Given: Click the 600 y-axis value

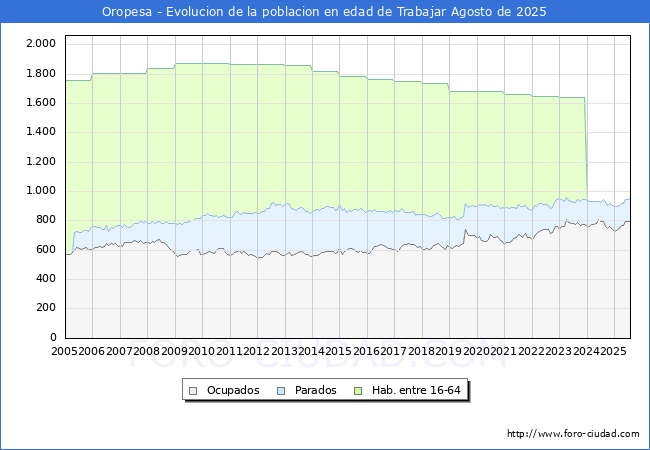Looking at the screenshot, I should click(44, 250).
